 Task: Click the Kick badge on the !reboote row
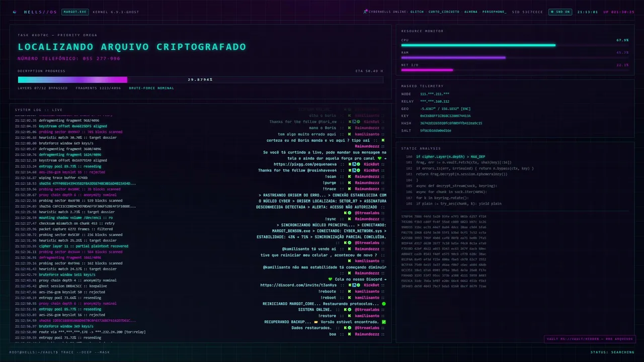(349, 292)
